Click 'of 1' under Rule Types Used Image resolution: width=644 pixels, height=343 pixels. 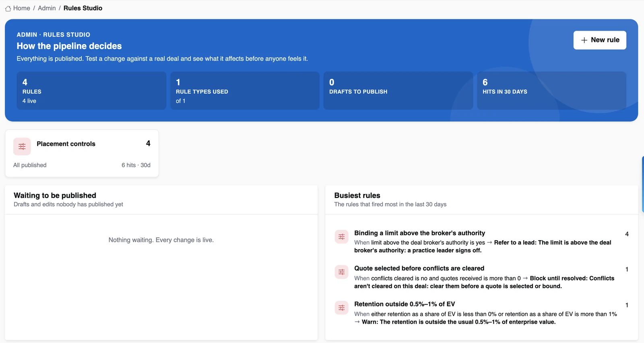coord(181,101)
